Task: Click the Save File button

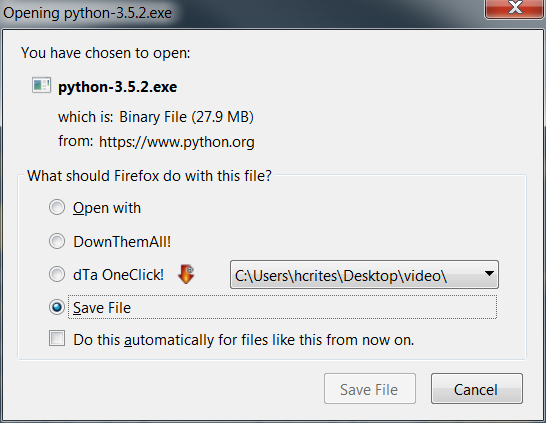Action: [369, 389]
